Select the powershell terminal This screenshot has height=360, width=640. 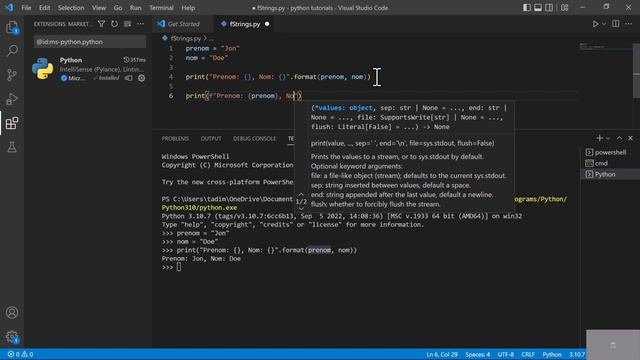[610, 152]
